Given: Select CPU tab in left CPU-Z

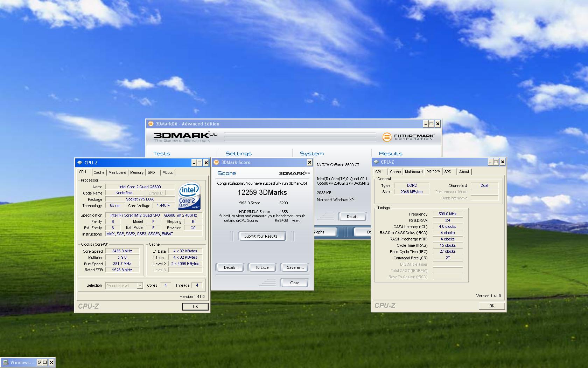Looking at the screenshot, I should (83, 172).
